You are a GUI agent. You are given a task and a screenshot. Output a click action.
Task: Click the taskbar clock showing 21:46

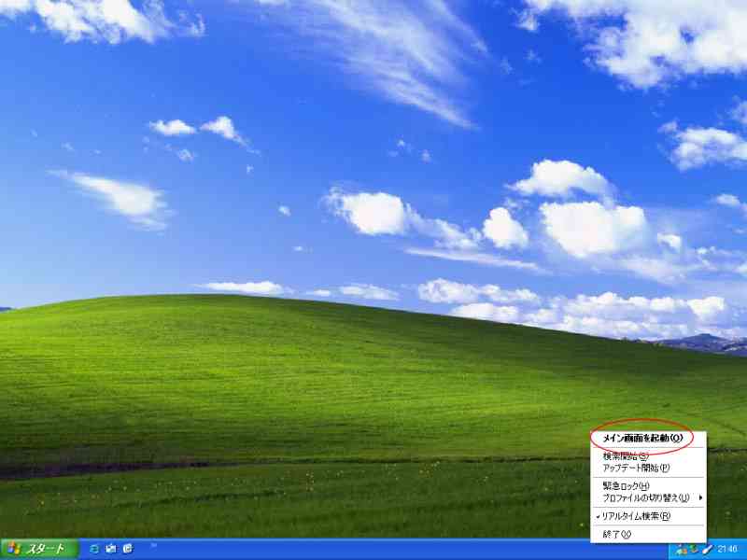727,549
